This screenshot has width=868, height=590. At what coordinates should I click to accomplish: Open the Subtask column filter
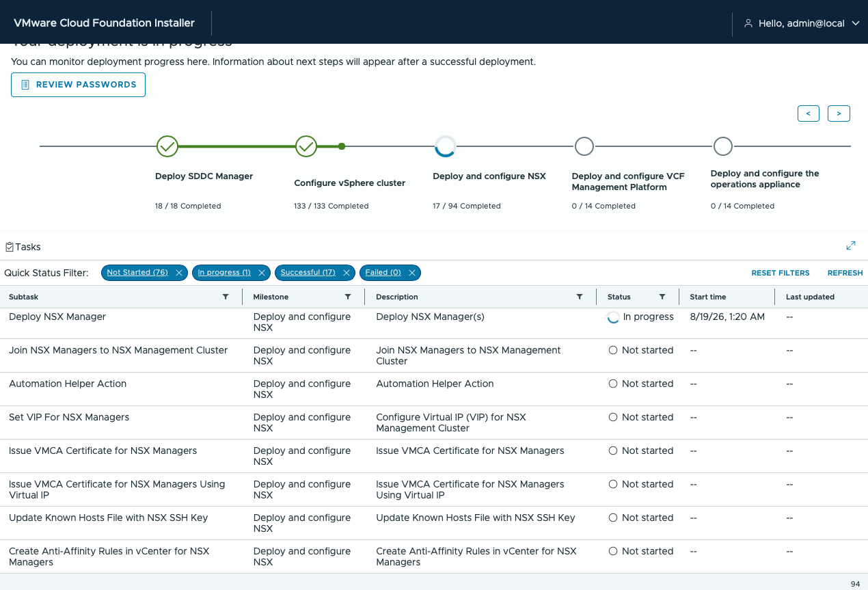pyautogui.click(x=226, y=297)
